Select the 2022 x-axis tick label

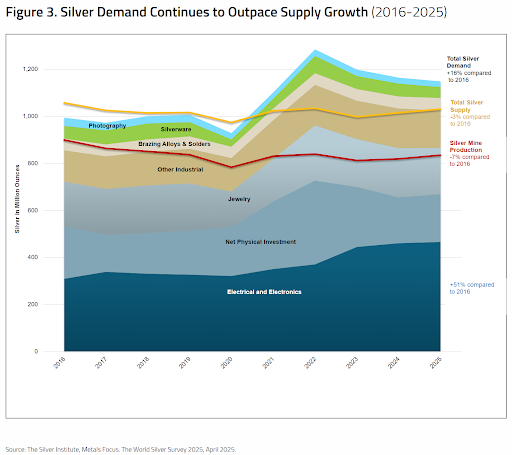310,363
